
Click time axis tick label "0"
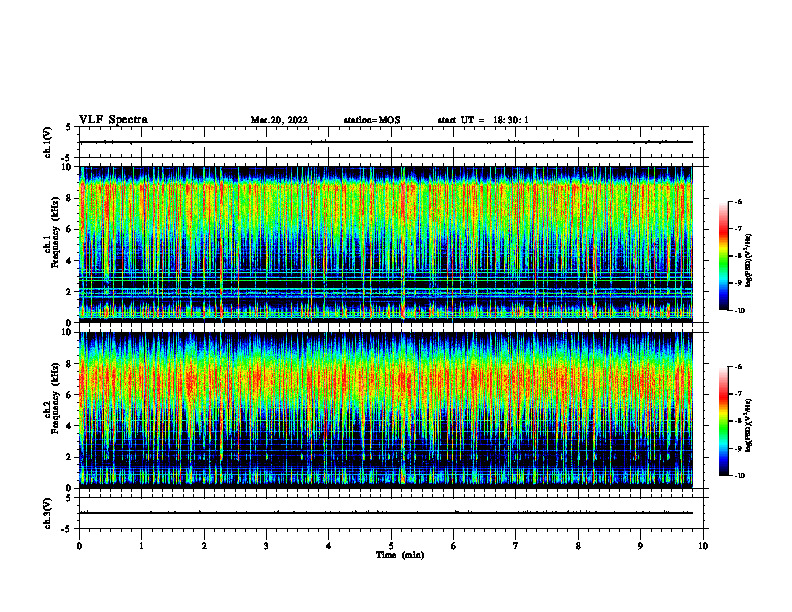click(x=79, y=546)
